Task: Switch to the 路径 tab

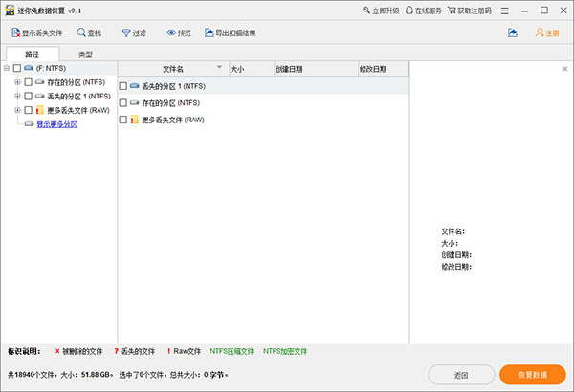Action: pos(32,54)
